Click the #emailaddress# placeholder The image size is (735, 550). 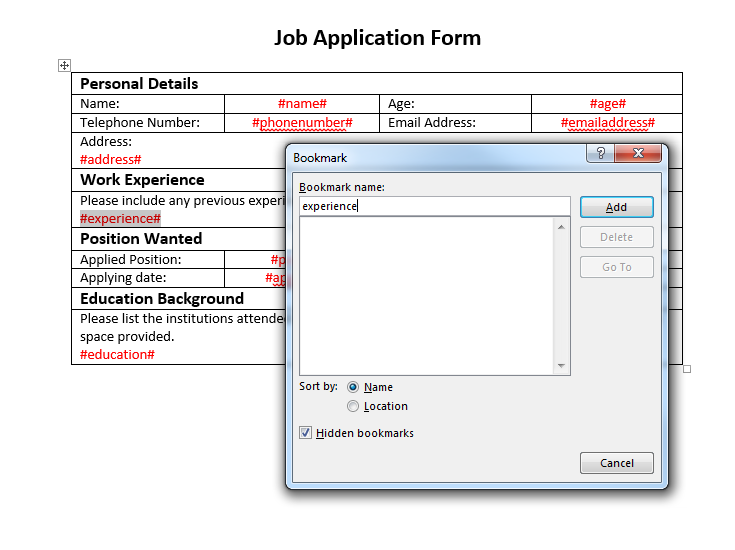click(x=608, y=123)
